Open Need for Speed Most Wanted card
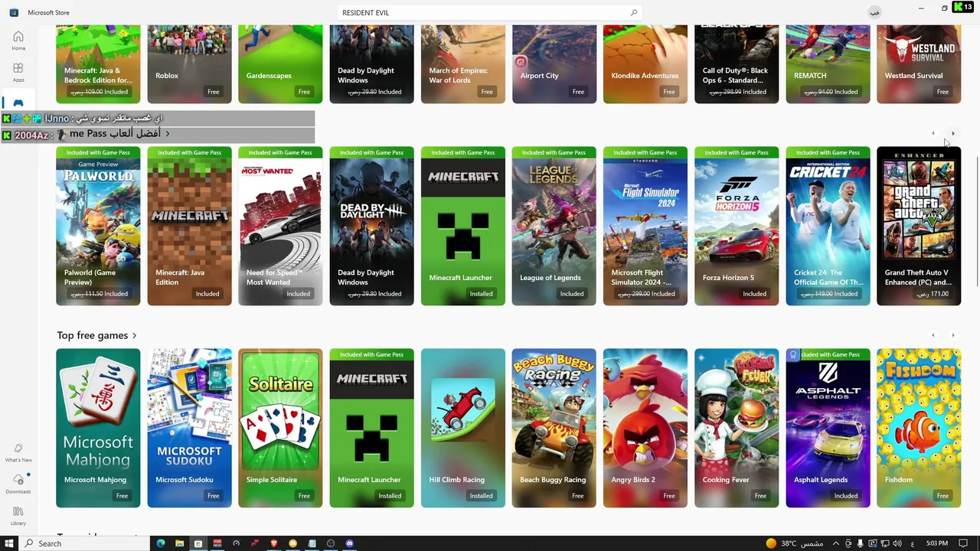This screenshot has height=551, width=980. click(280, 226)
